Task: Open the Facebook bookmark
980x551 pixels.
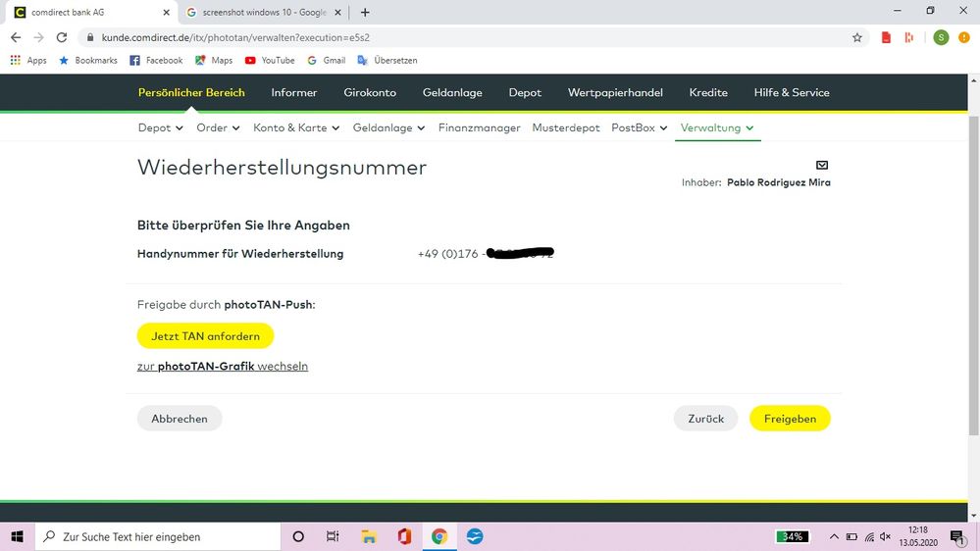Action: coord(156,60)
